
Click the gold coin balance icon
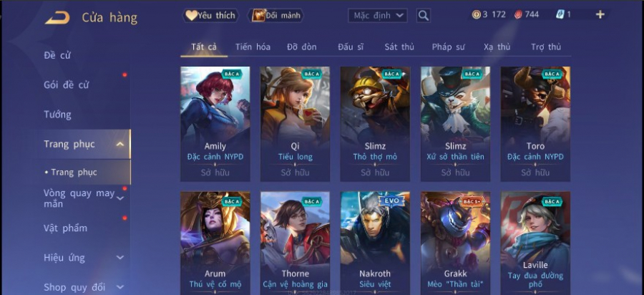coord(476,15)
